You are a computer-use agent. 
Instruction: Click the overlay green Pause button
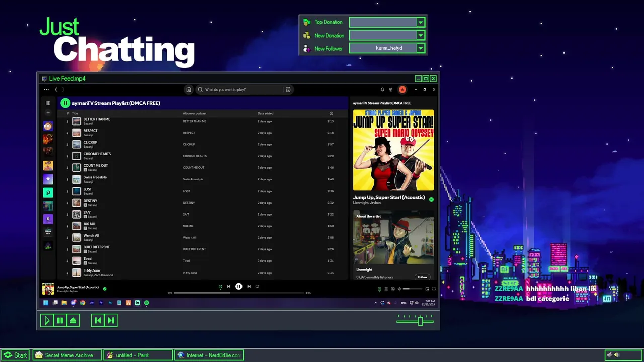pos(60,320)
